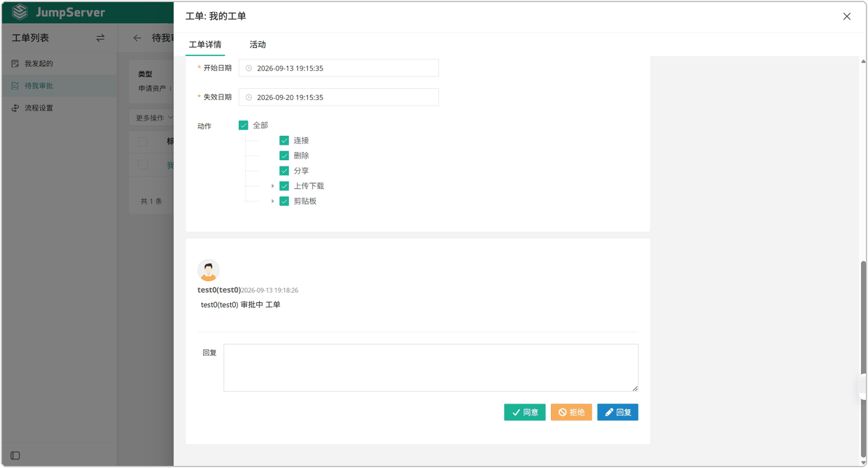Toggle the 工单列表 view switch icon
This screenshot has height=468, width=868.
[x=100, y=38]
